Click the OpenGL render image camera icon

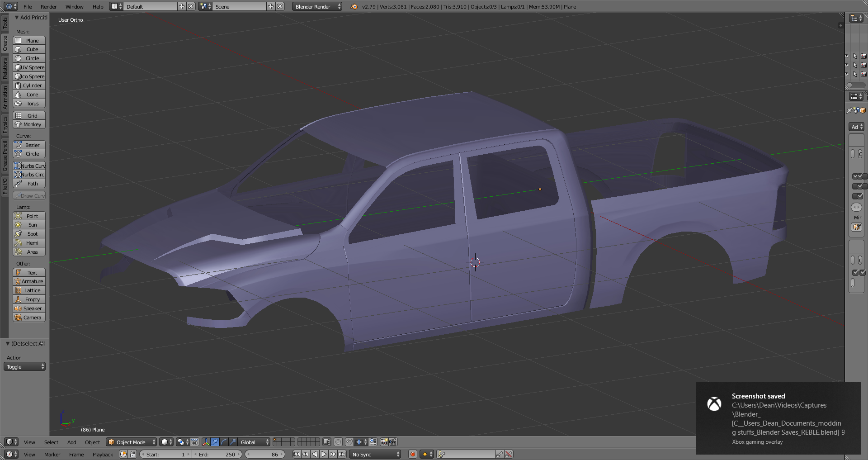coord(384,442)
